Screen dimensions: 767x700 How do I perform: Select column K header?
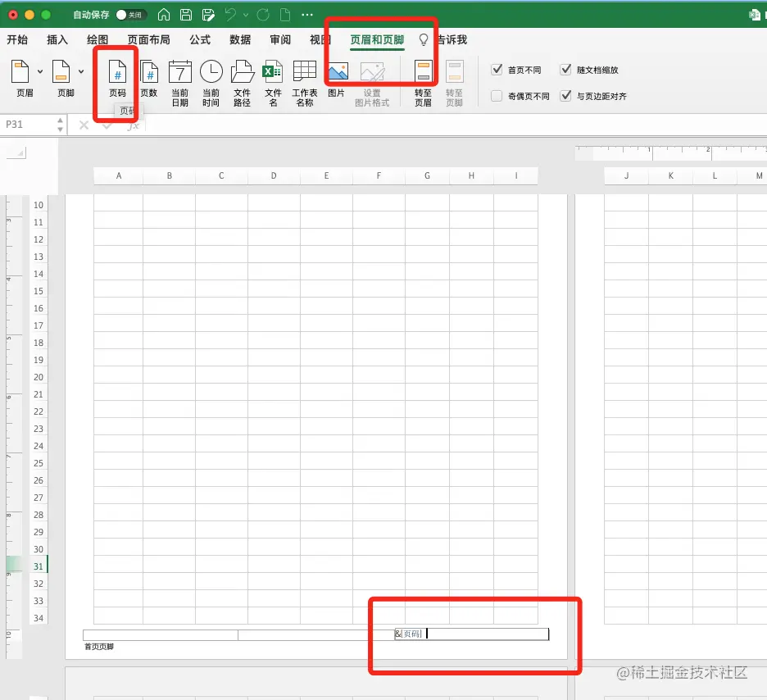click(x=670, y=175)
